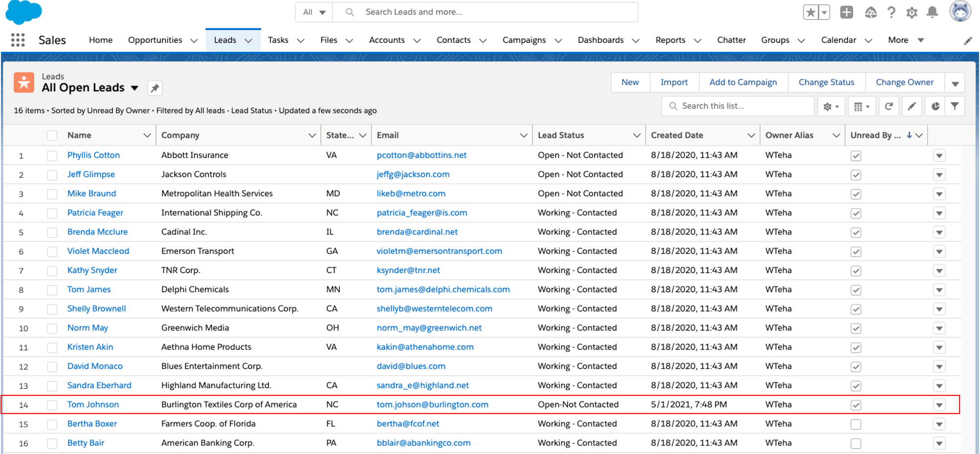This screenshot has height=454, width=980.
Task: Open row actions for Kathy Snyder
Action: 939,271
